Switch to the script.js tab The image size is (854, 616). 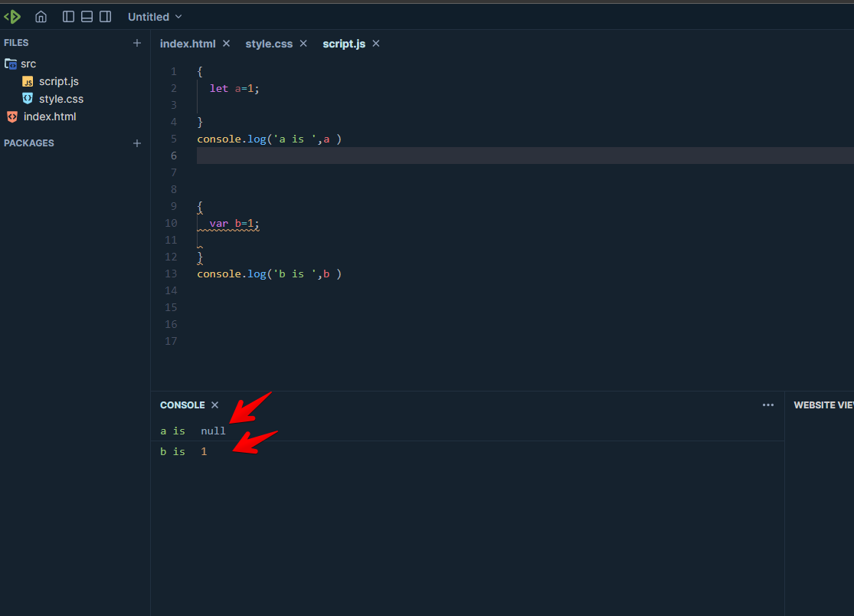click(344, 44)
